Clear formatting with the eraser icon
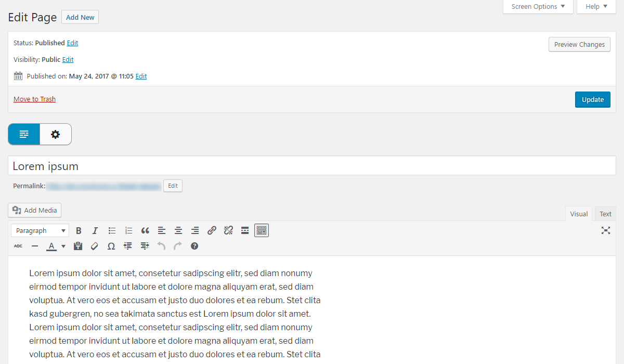 point(95,246)
